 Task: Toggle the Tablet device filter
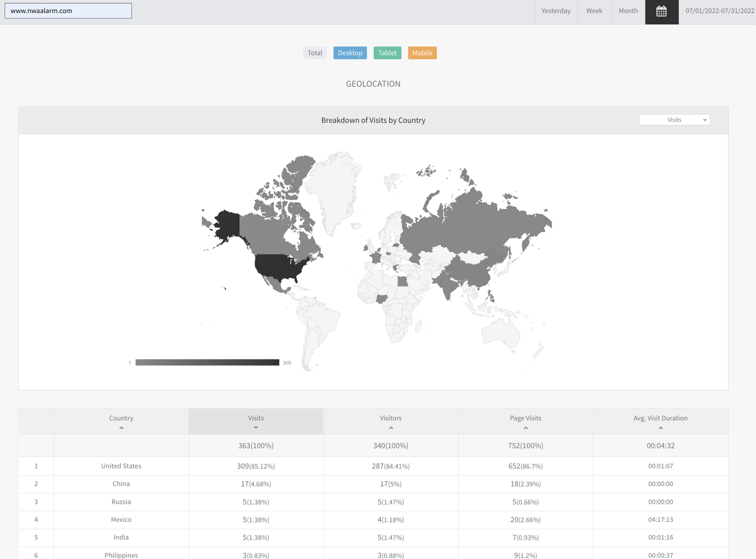coord(387,53)
